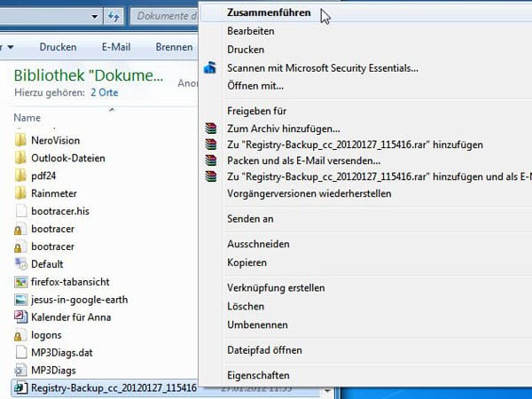Screen dimensions: 532x399
Task: Select the Kalender für Anna file icon
Action: click(x=22, y=317)
